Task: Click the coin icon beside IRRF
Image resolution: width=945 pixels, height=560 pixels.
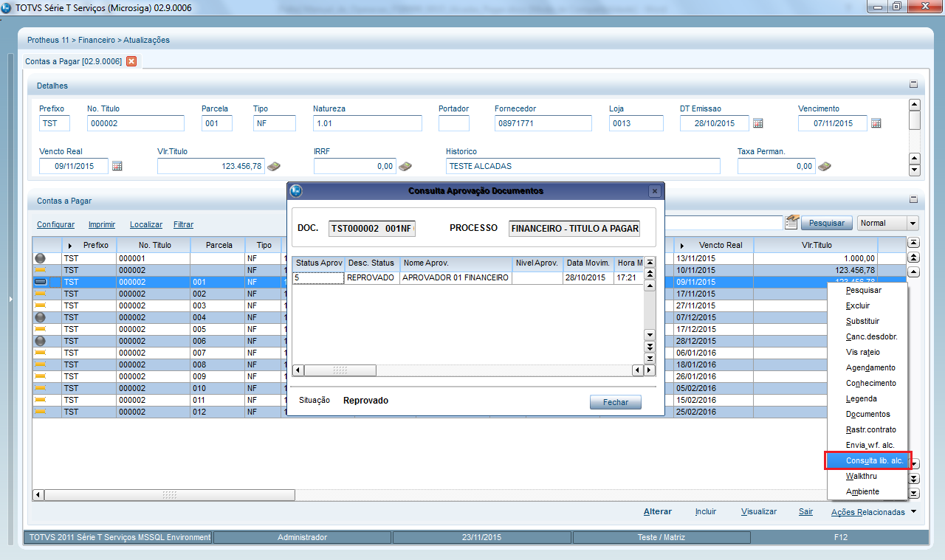Action: click(405, 167)
